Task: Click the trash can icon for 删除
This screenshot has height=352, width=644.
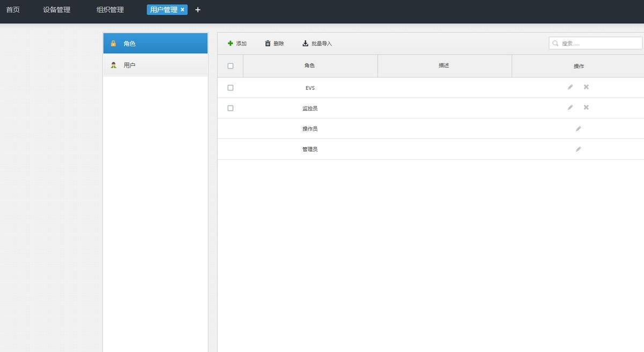Action: [268, 44]
